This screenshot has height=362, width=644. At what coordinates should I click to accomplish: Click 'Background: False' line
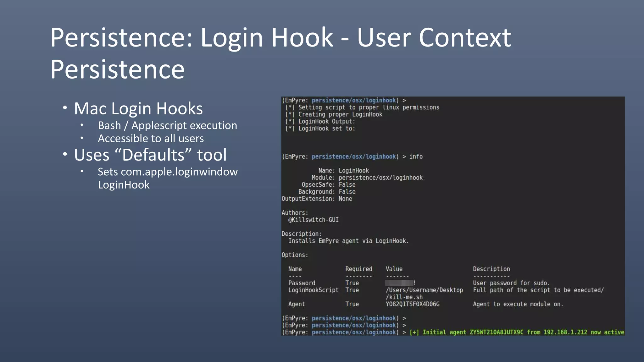click(x=327, y=192)
